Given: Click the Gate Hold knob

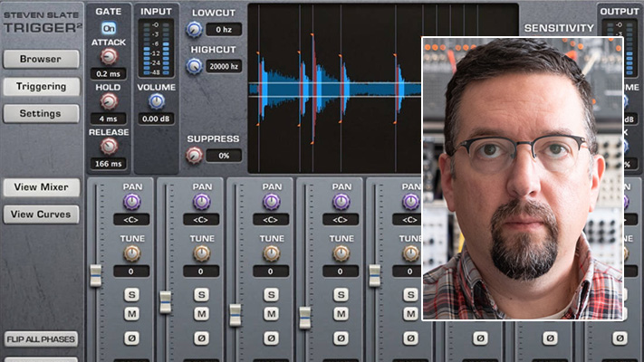Looking at the screenshot, I should tap(109, 101).
